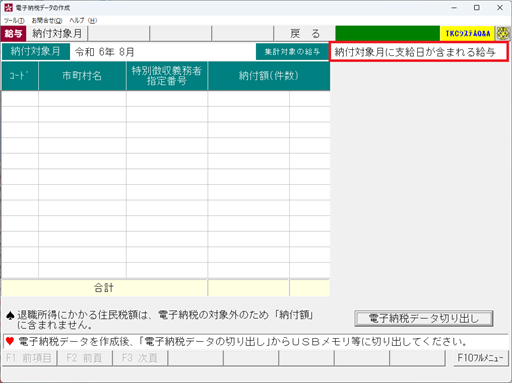The height and width of the screenshot is (383, 512).
Task: Click the red heart icon in message bar
Action: pyautogui.click(x=10, y=341)
